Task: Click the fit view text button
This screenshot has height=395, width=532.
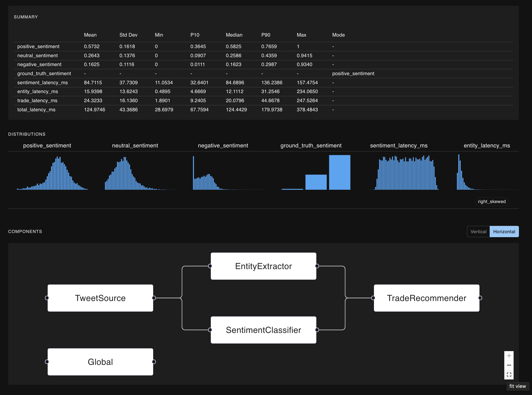Action: [x=518, y=386]
